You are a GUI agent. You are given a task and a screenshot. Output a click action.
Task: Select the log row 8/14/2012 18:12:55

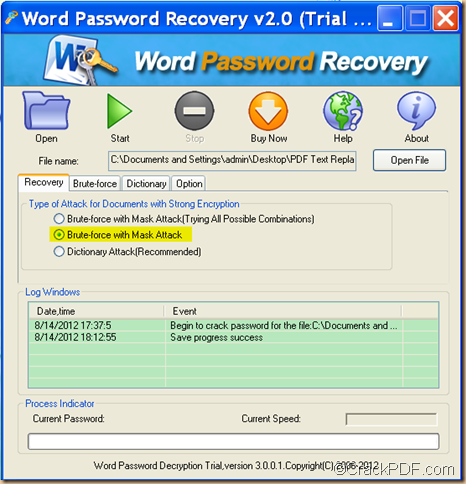[x=234, y=337]
